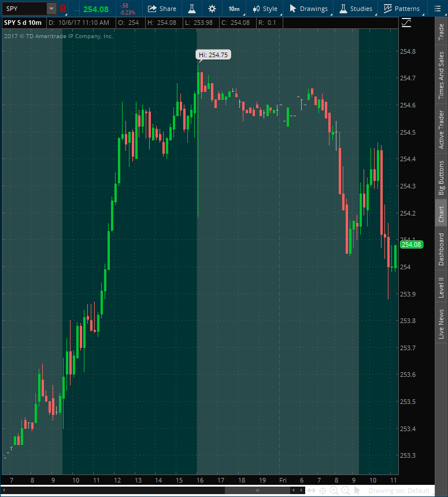This screenshot has height=497, width=448.
Task: Open the Style dropdown
Action: click(265, 9)
